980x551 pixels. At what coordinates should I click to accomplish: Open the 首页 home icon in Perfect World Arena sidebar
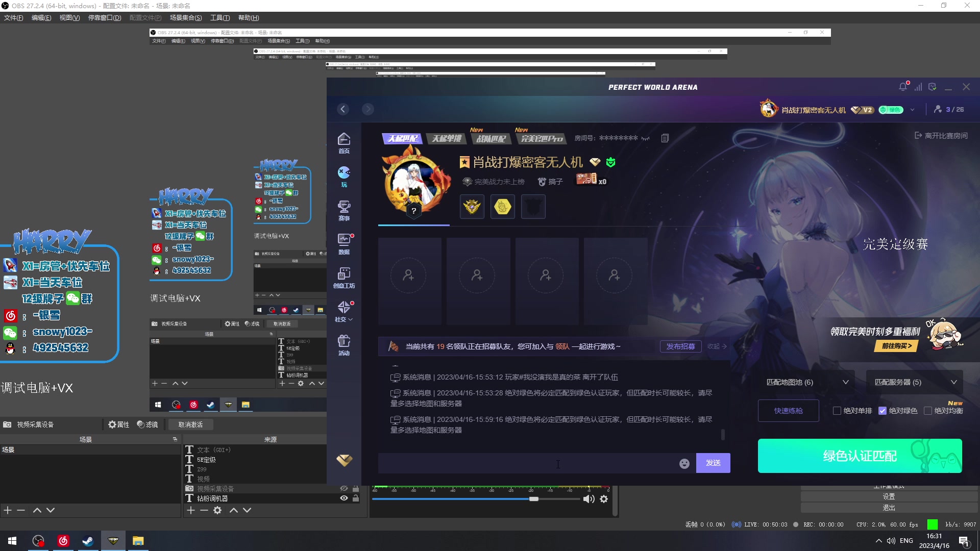(x=344, y=143)
